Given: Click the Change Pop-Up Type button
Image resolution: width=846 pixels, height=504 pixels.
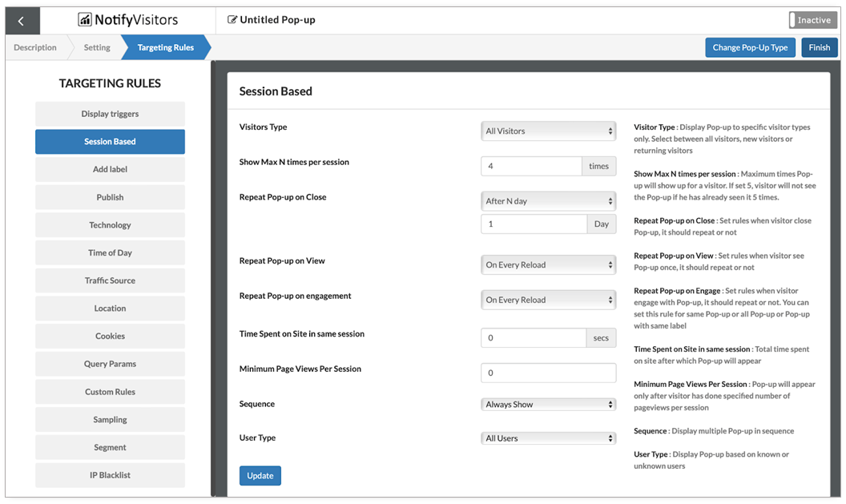Looking at the screenshot, I should (x=750, y=47).
